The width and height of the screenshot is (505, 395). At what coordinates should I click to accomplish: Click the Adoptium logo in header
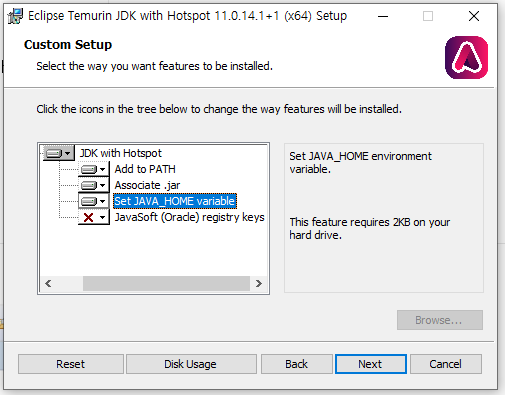click(x=466, y=57)
